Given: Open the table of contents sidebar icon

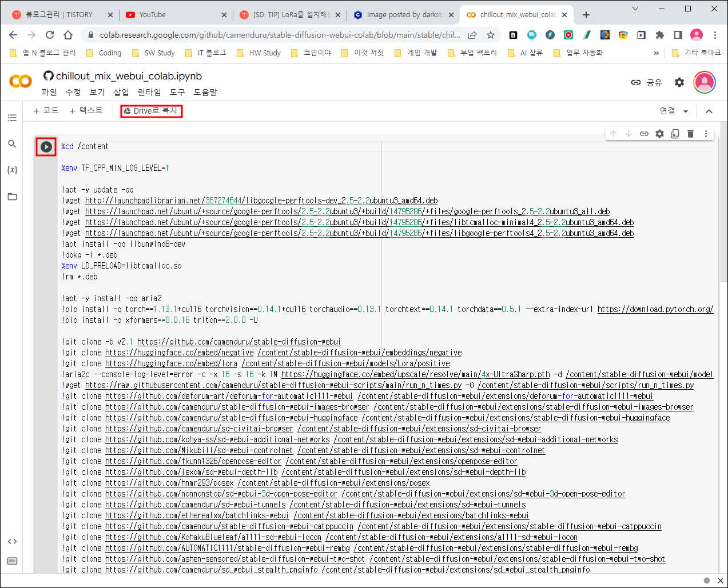Looking at the screenshot, I should click(12, 118).
